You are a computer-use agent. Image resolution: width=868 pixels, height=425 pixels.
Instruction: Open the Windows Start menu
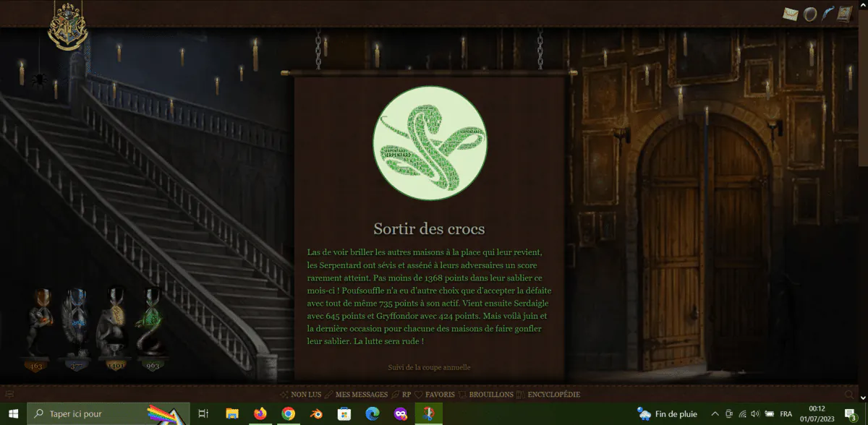[x=13, y=413]
